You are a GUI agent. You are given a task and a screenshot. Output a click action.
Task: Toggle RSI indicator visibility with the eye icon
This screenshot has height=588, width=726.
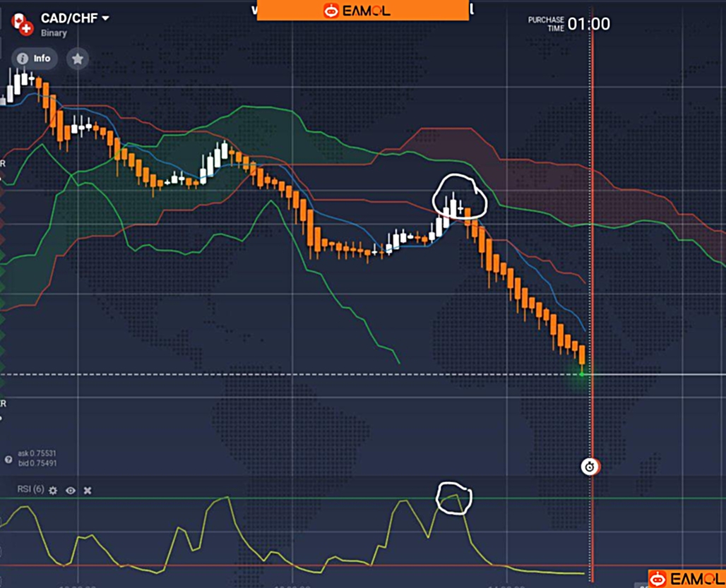[x=71, y=490]
